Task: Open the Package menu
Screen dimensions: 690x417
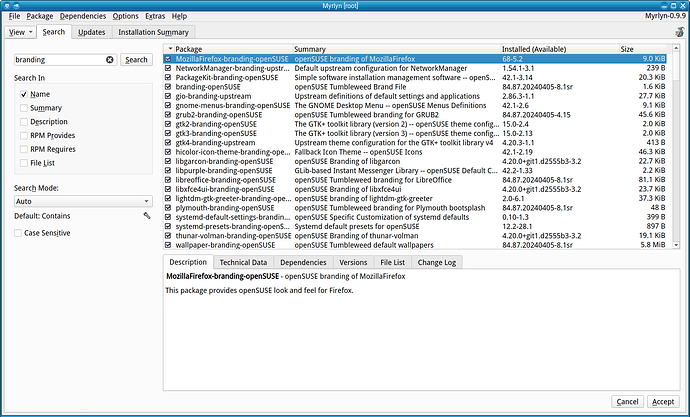Action: (40, 16)
